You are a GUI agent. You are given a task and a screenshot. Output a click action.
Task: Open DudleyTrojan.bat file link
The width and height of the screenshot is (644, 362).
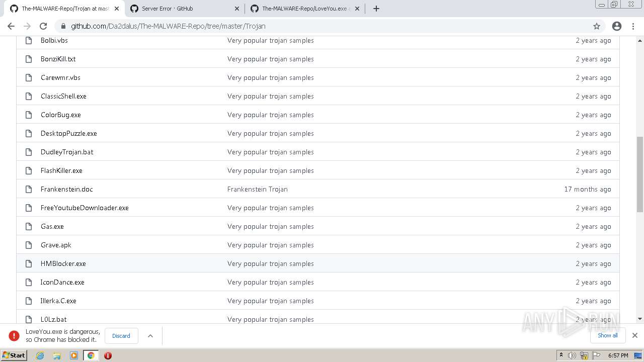coord(67,152)
